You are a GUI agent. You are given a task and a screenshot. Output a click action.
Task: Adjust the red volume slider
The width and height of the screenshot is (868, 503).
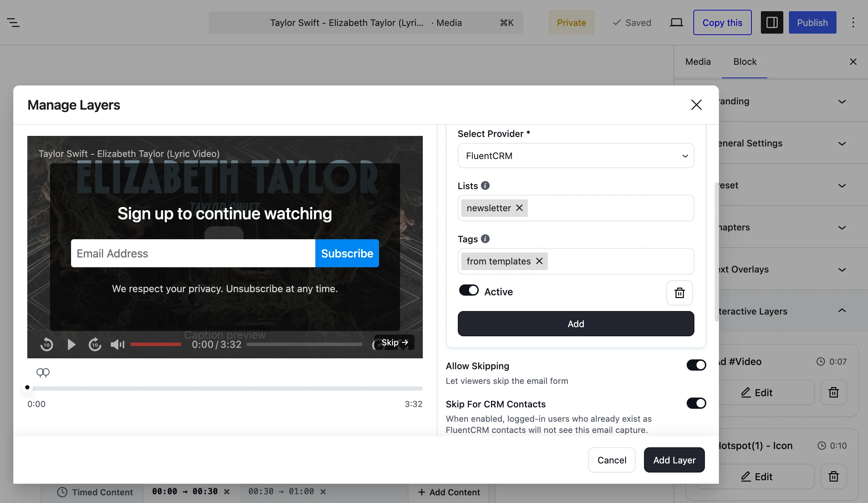[x=155, y=344]
